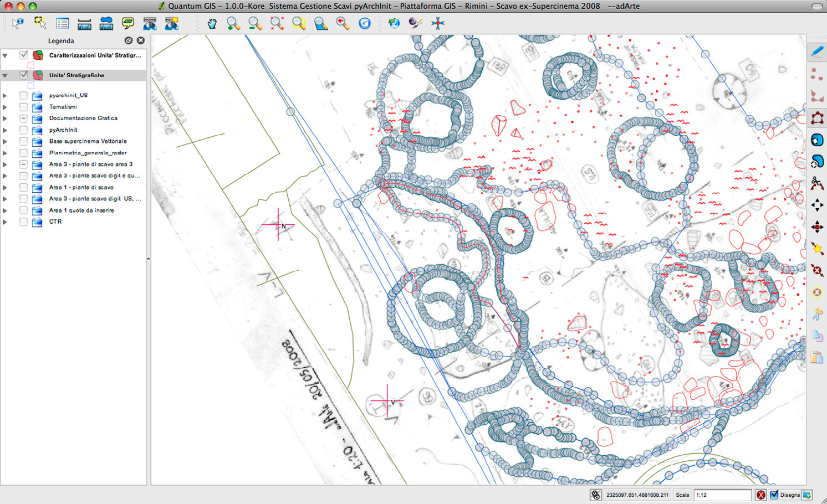The image size is (827, 504).
Task: Select the Split Features scissors tool
Action: coord(817,183)
